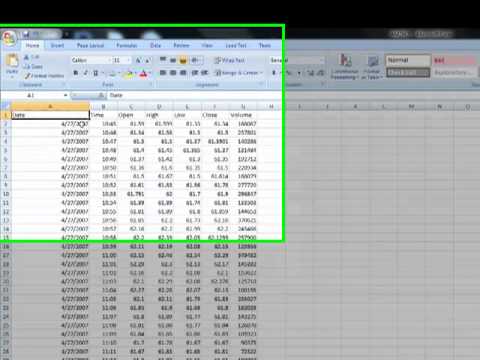Apply cell borders with the Borders icon
The height and width of the screenshot is (360, 480).
tap(112, 73)
